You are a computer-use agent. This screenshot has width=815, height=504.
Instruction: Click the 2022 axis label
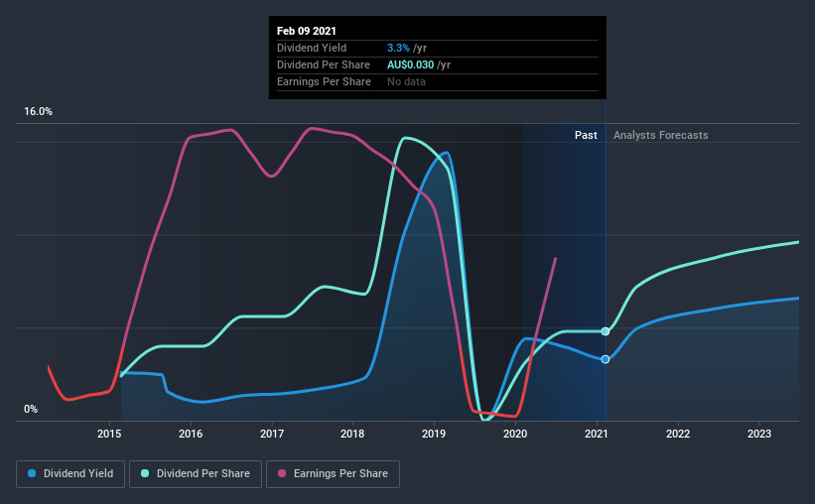click(678, 434)
